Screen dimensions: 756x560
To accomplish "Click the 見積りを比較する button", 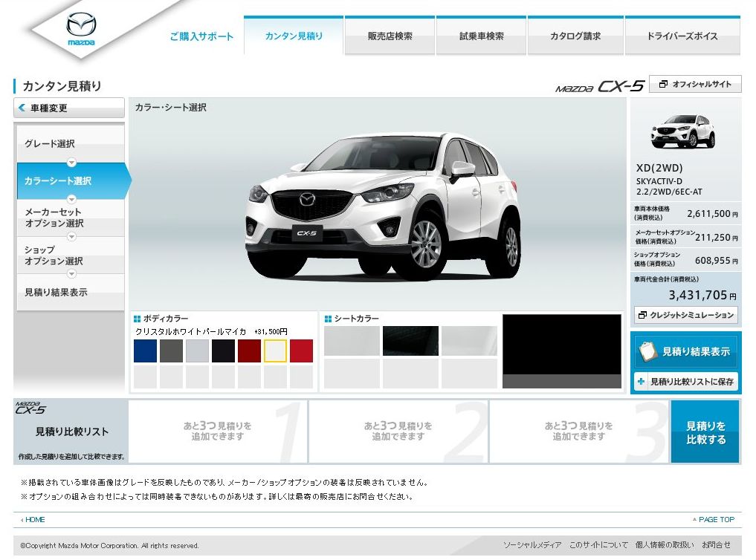I will pos(705,432).
